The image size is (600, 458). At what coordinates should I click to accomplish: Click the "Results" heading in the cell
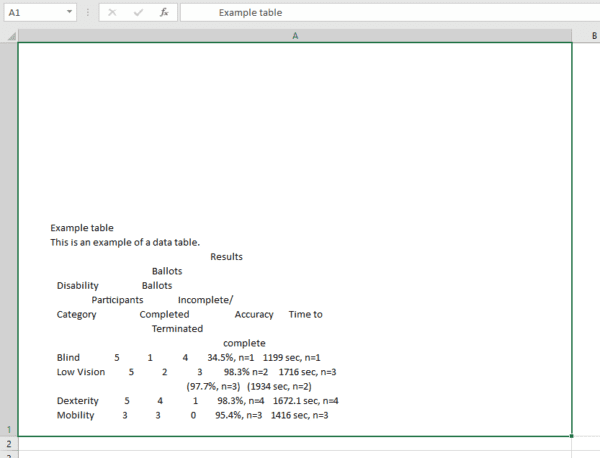point(226,257)
